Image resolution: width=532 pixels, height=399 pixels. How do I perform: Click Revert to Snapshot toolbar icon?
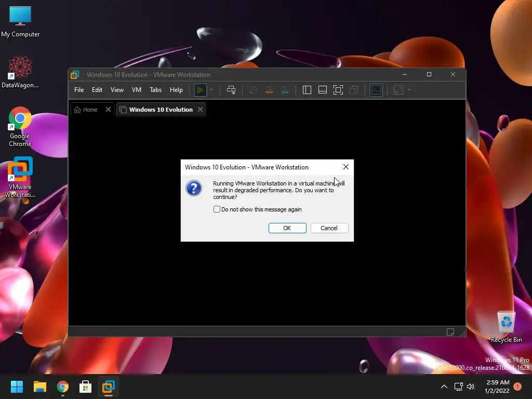[269, 90]
